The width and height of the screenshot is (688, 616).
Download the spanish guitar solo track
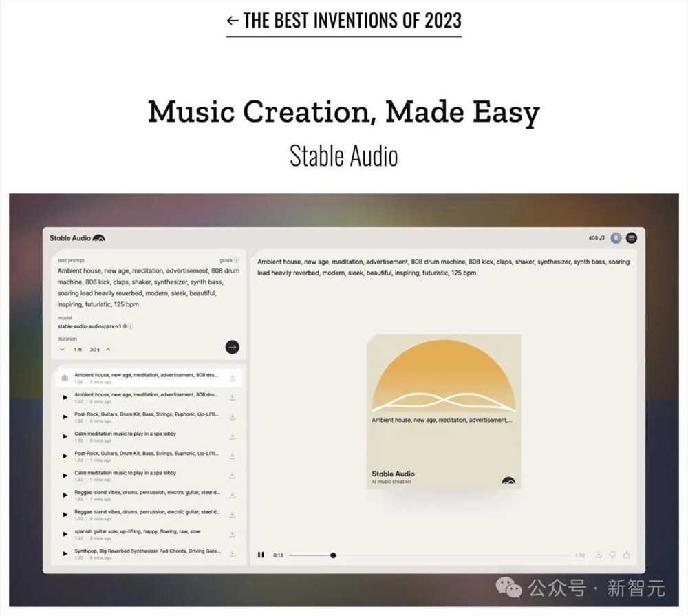coord(232,534)
